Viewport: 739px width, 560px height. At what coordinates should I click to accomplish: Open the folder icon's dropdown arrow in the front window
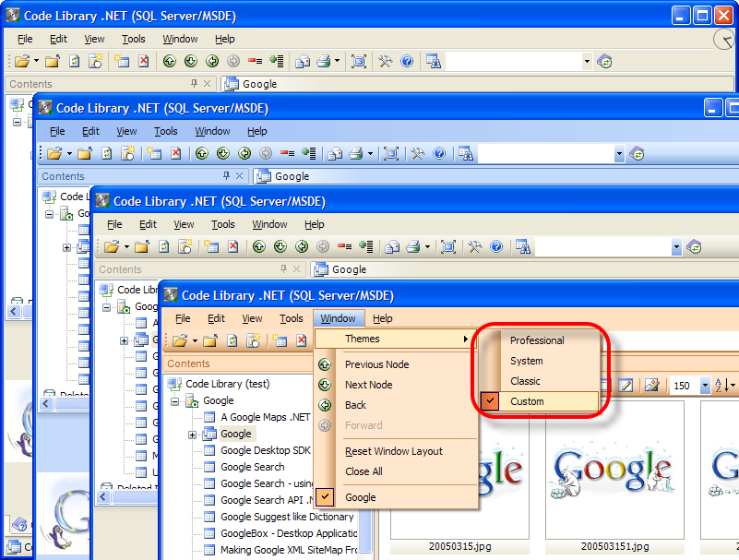[195, 340]
